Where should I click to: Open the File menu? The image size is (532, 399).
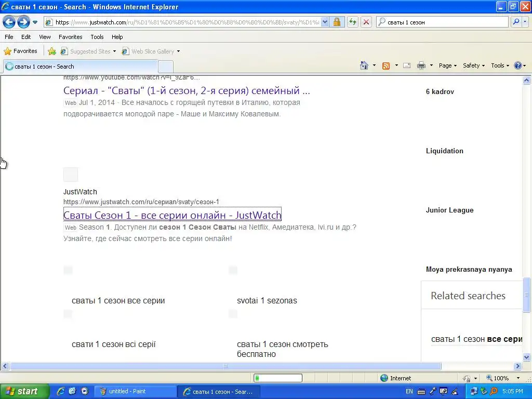click(x=9, y=37)
